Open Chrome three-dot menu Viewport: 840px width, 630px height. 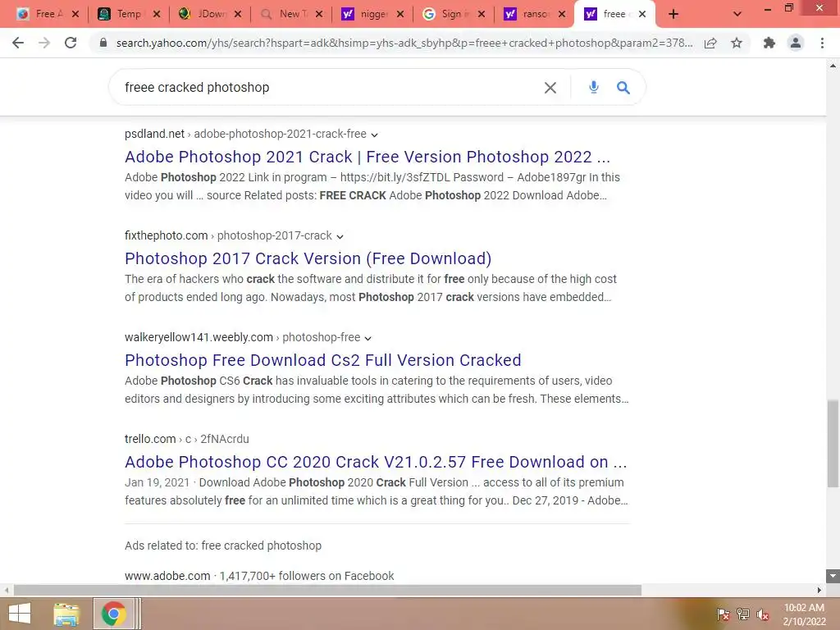tap(822, 43)
